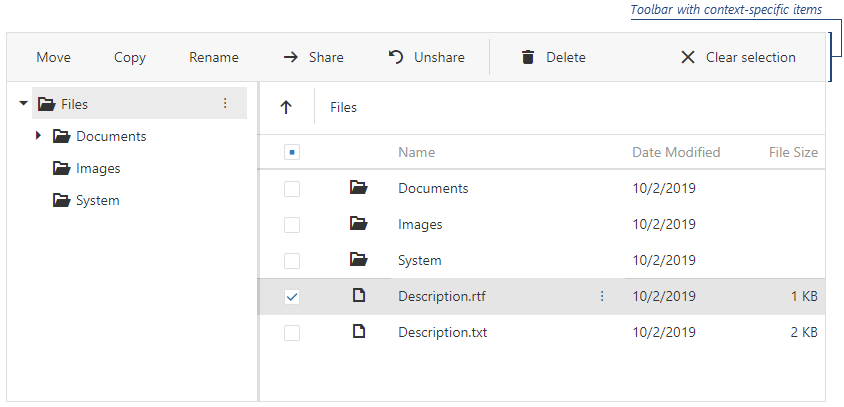Screen dimensions: 844x407
Task: Check the Description.txt row checkbox
Action: pos(292,333)
